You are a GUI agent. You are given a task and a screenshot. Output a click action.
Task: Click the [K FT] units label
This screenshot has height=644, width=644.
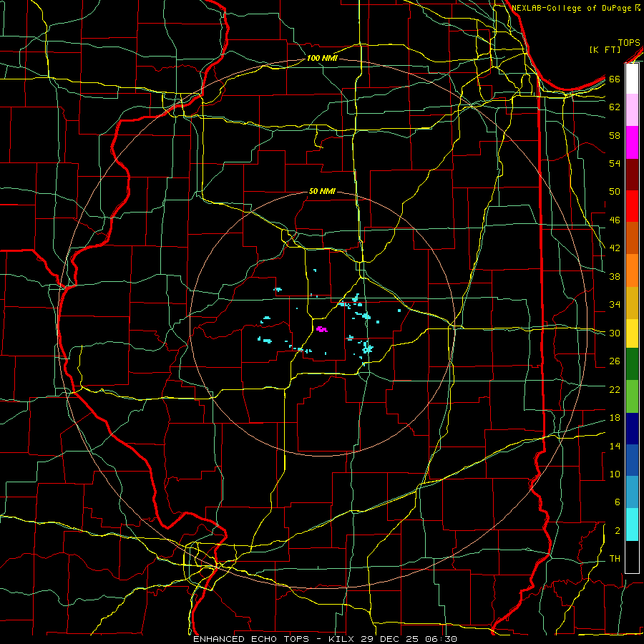605,49
